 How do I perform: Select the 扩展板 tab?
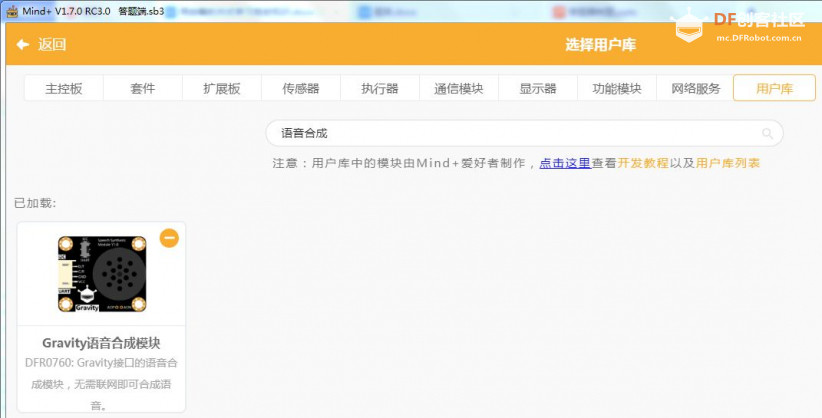(222, 88)
